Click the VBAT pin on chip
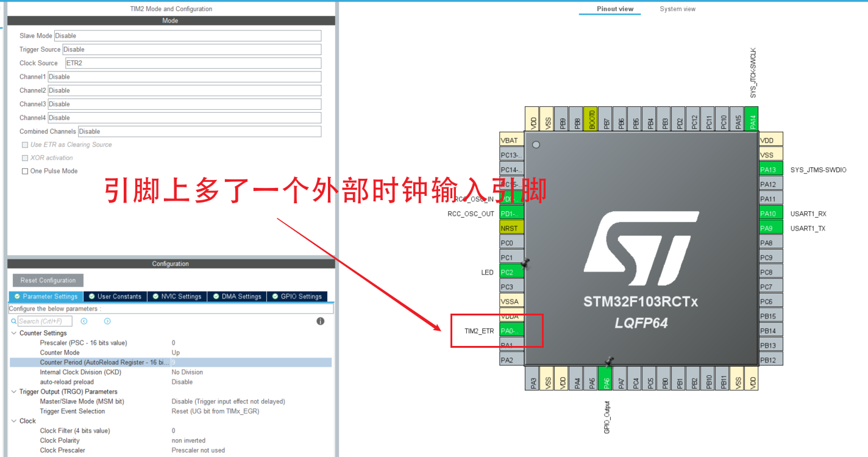The width and height of the screenshot is (868, 457). tap(511, 140)
